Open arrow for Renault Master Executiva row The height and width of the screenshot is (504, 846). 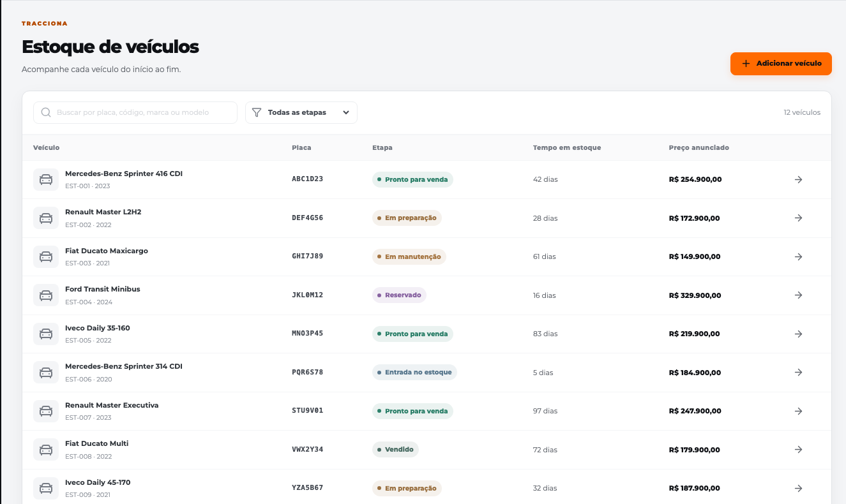pyautogui.click(x=798, y=411)
